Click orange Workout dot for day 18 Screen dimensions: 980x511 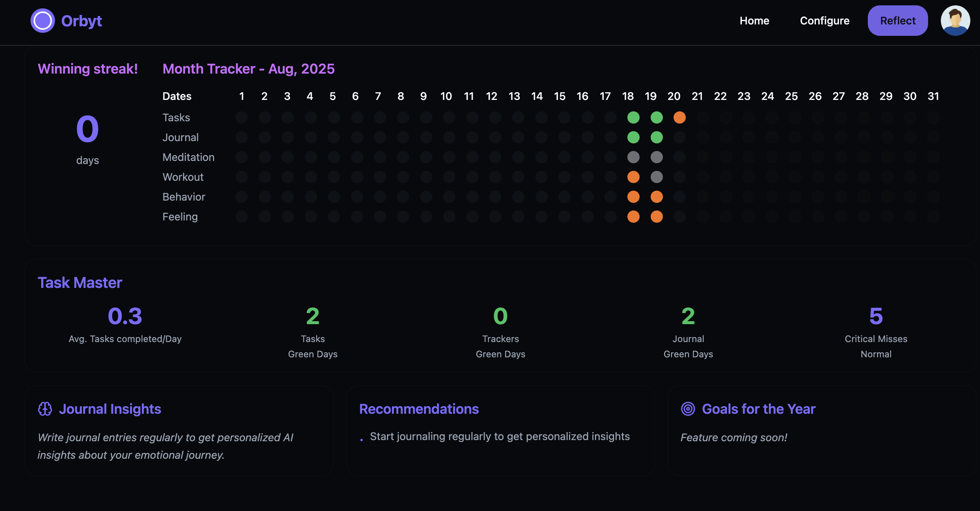point(633,177)
